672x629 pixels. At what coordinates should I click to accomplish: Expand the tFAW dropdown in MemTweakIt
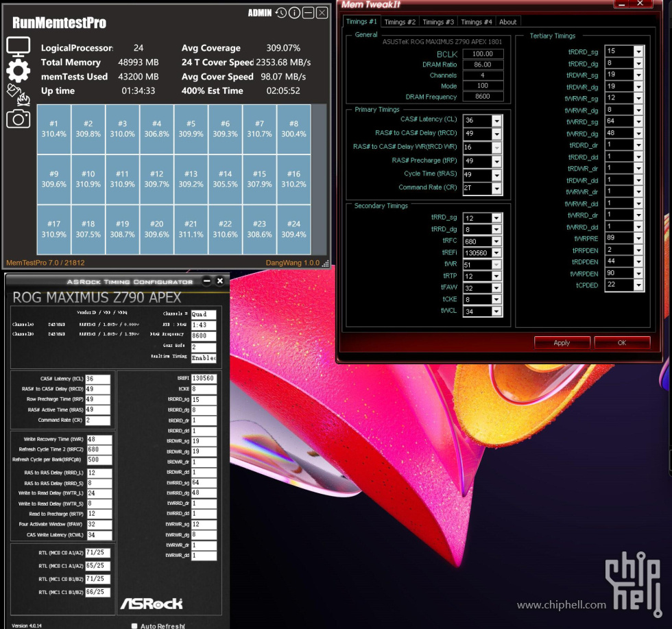[496, 288]
